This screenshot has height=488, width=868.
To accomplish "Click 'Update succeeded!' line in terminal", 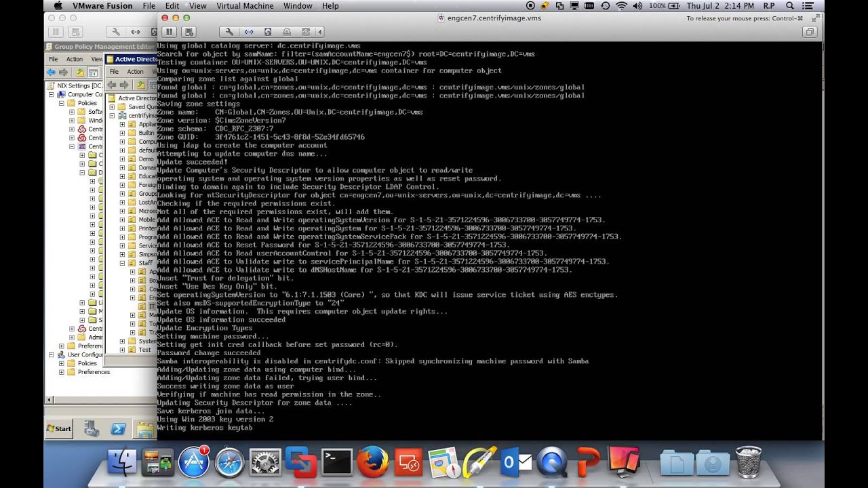I will point(192,162).
